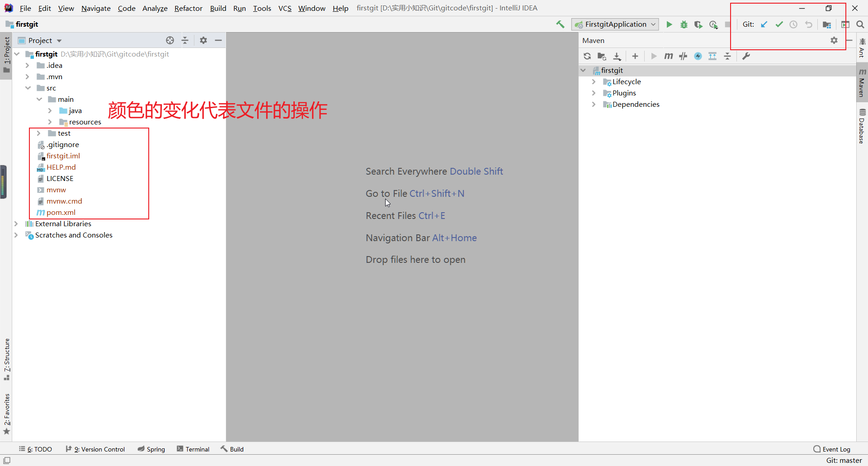Viewport: 868px width, 466px height.
Task: Open the Terminal tool tab
Action: pos(193,449)
